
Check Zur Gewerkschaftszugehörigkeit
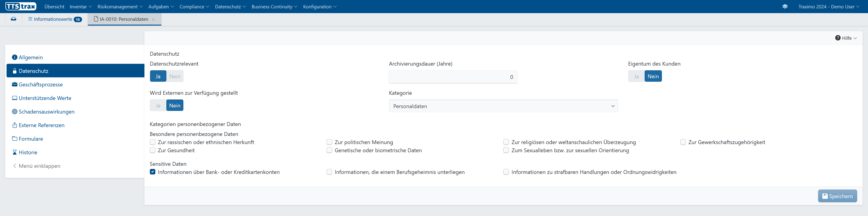pos(683,142)
